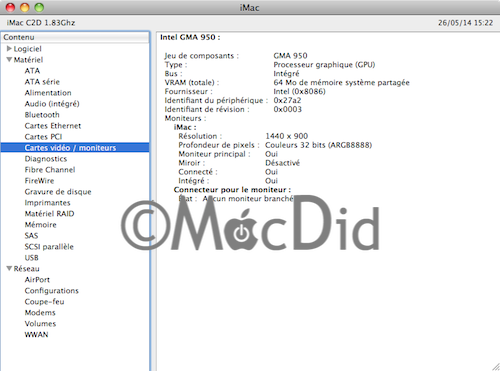
Task: Close the iMac window
Action: tap(11, 7)
